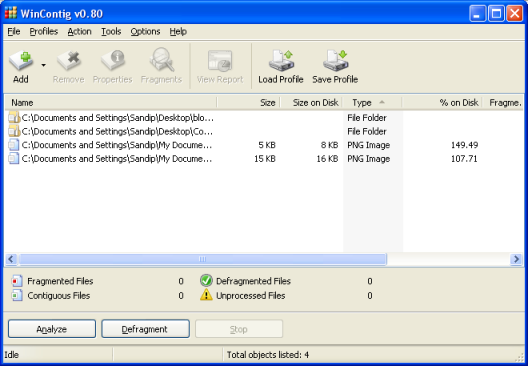The width and height of the screenshot is (528, 366).
Task: Click the WinContig title bar app icon
Action: coord(11,13)
